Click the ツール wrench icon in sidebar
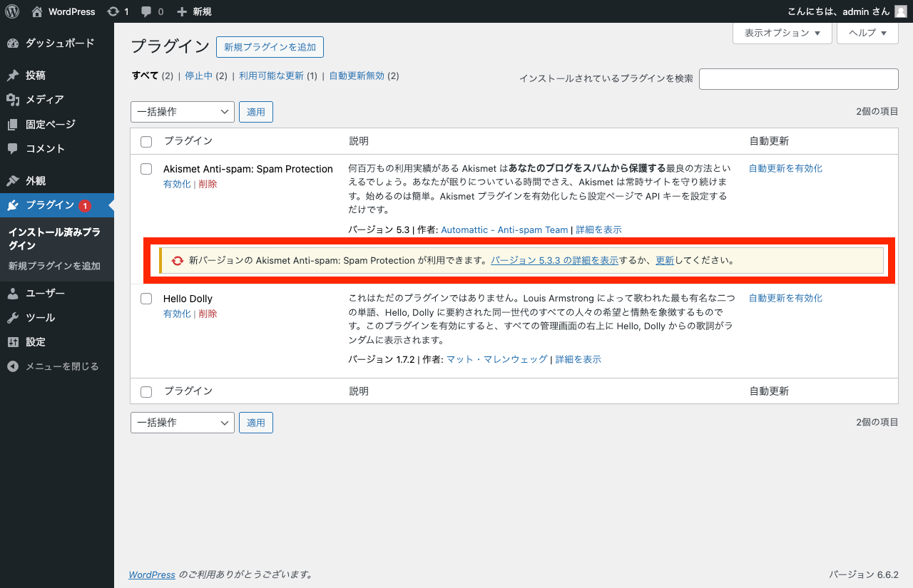 click(x=13, y=318)
